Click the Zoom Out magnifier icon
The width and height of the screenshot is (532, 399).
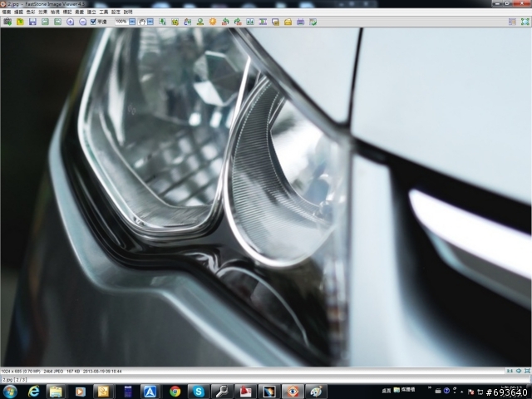click(82, 21)
